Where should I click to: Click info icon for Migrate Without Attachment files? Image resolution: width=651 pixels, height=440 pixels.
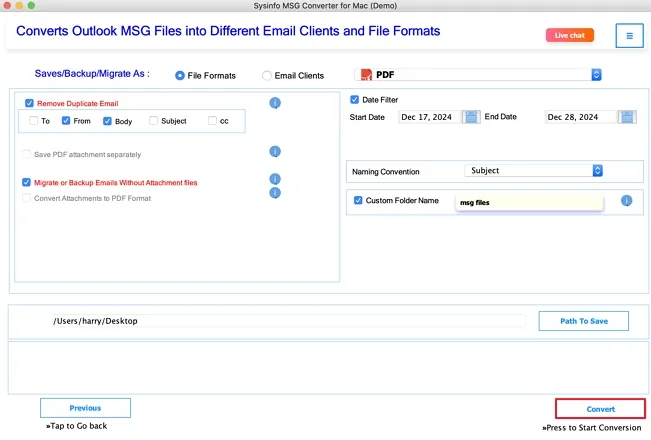pos(275,179)
